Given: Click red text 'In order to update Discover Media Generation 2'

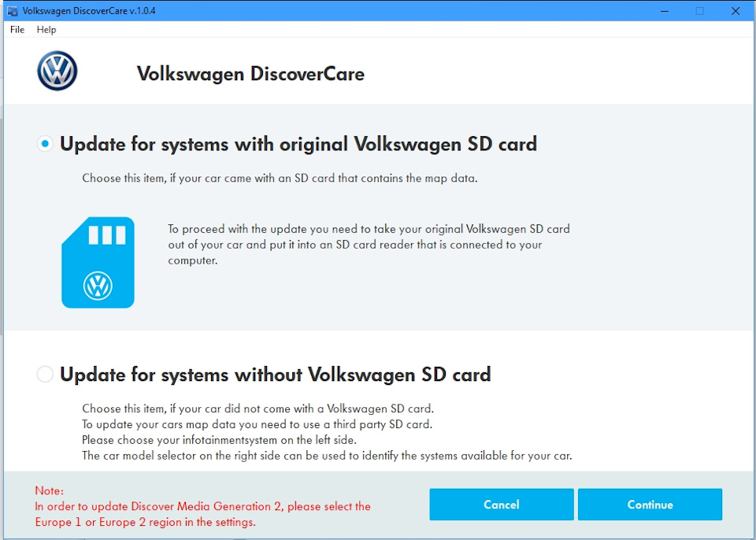Looking at the screenshot, I should click(x=159, y=506).
